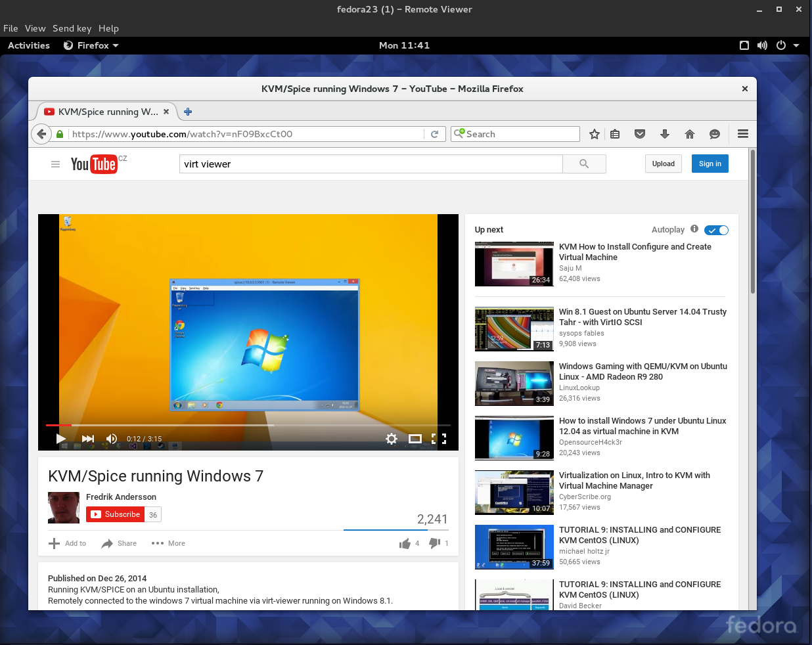Open the Add to playlist menu

pyautogui.click(x=68, y=543)
